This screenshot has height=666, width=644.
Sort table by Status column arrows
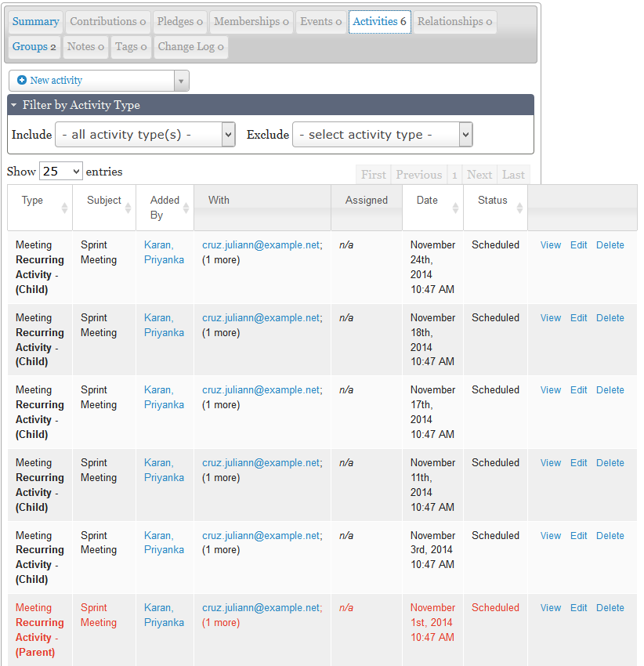[519, 208]
